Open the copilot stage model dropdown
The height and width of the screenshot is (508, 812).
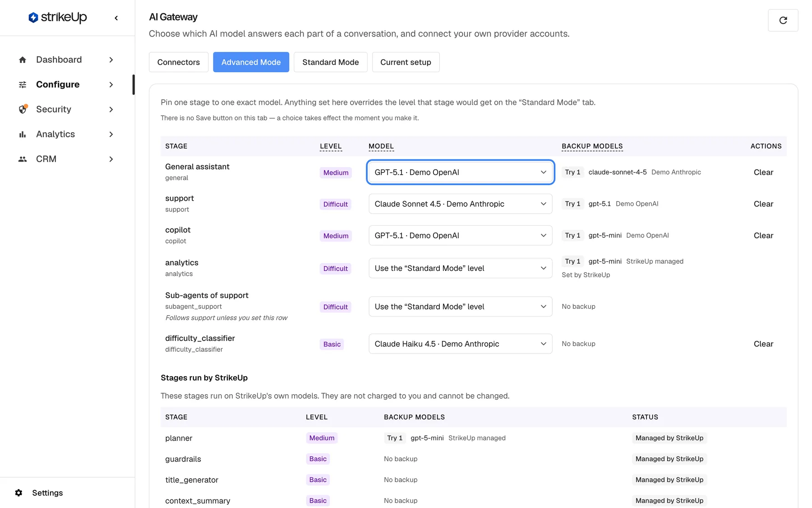click(461, 235)
